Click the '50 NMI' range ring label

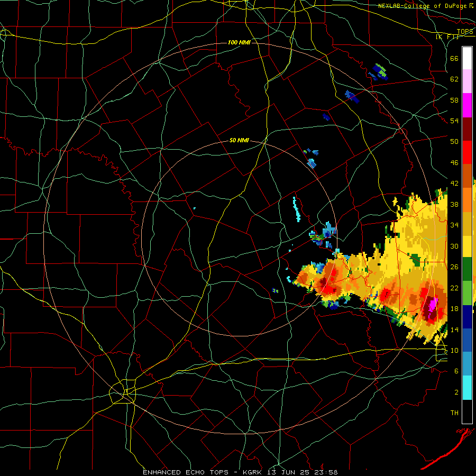tap(239, 140)
